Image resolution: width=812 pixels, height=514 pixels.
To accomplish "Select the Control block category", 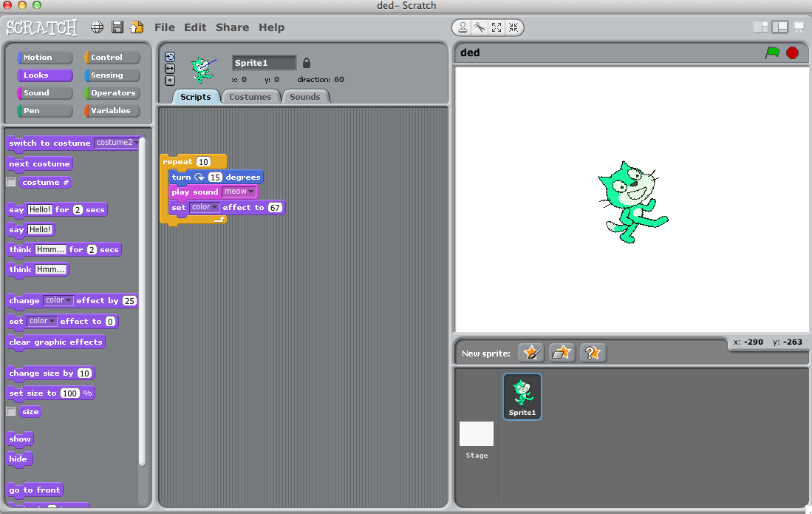I will point(112,57).
